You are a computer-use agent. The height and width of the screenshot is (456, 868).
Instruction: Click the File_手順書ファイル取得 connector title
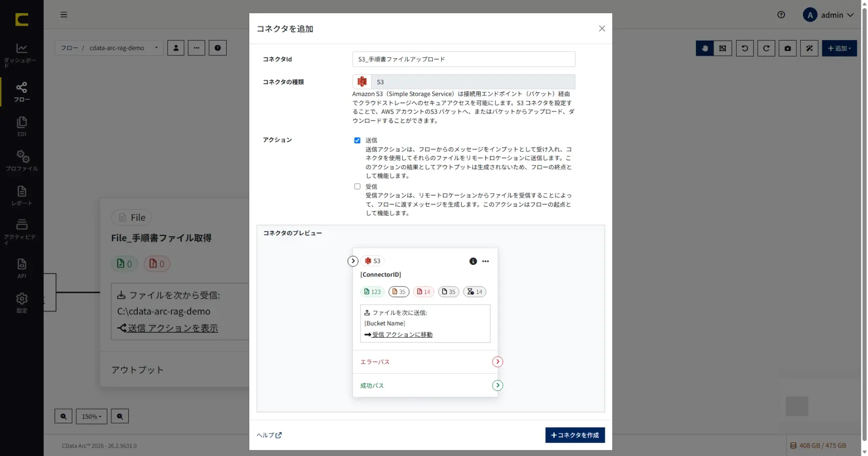161,238
